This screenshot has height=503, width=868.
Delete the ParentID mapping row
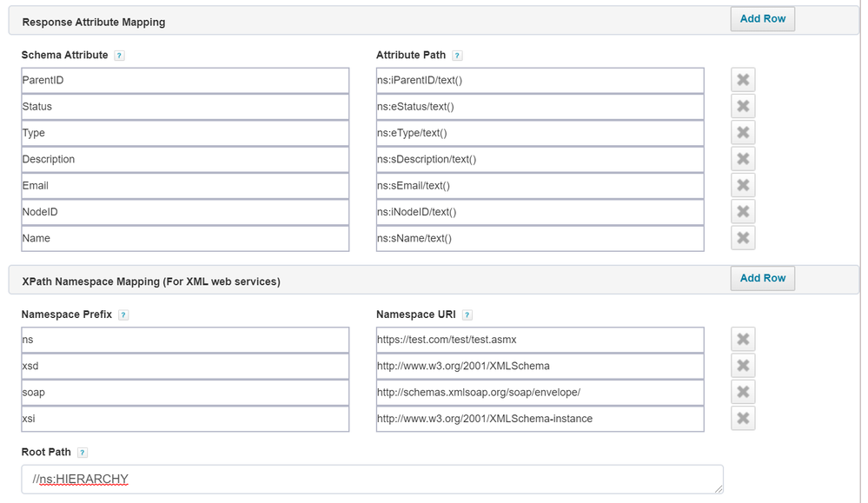[742, 80]
